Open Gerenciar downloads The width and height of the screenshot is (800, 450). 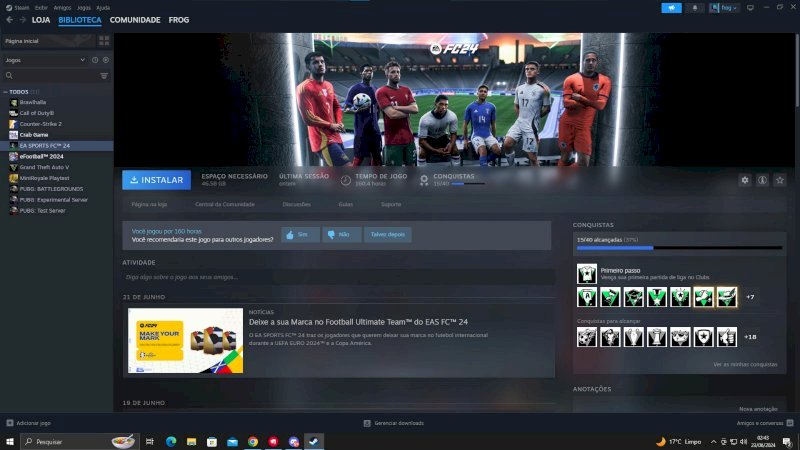(394, 423)
